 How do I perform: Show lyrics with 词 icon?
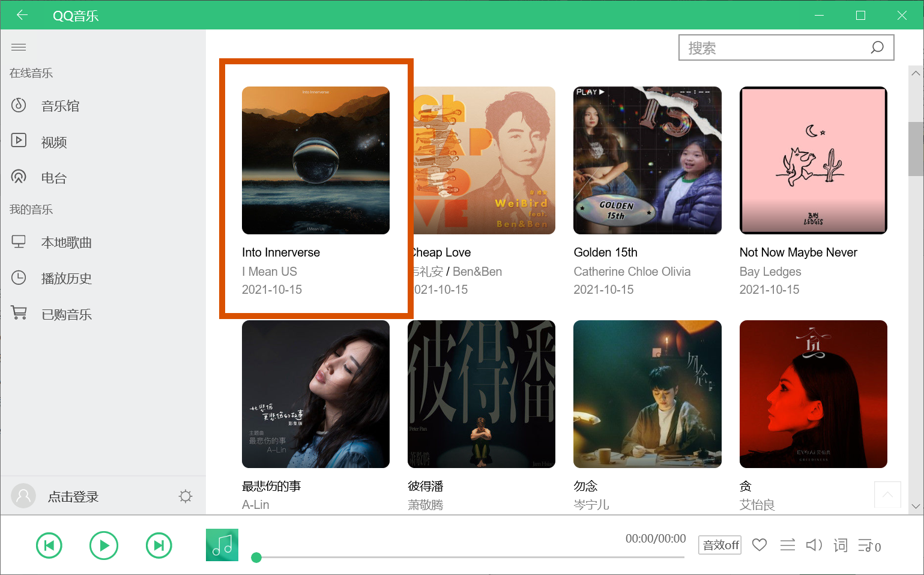coord(841,545)
